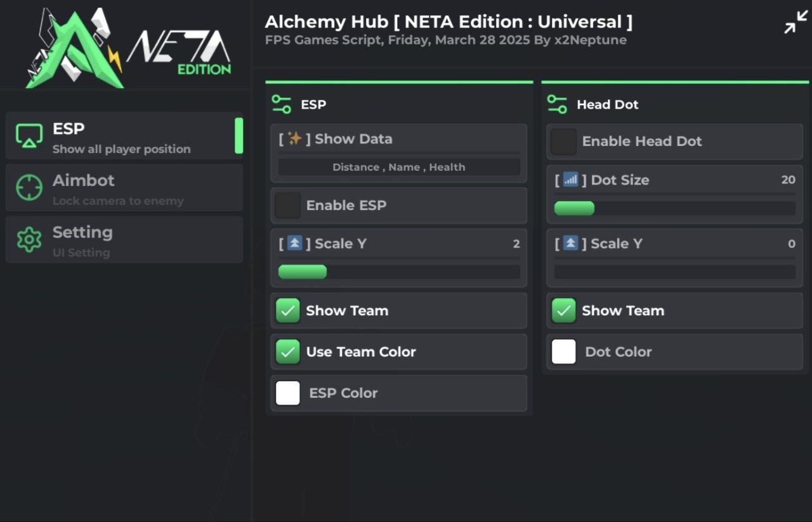The image size is (812, 522).
Task: Uncheck Use Team Color
Action: pos(288,351)
